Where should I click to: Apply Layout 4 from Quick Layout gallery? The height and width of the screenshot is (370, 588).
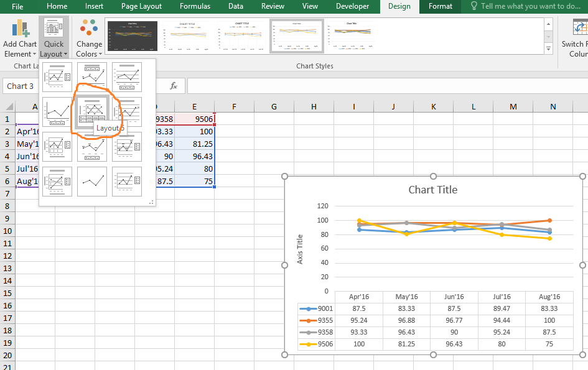click(x=57, y=112)
